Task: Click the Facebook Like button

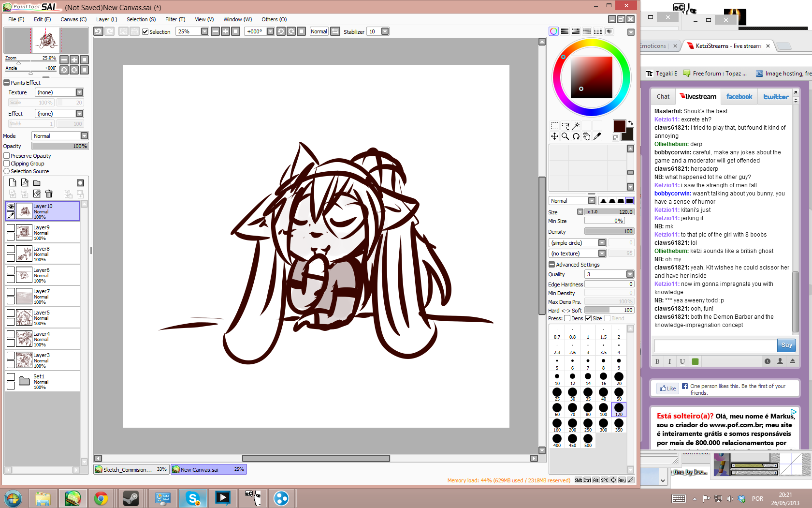Action: [668, 388]
